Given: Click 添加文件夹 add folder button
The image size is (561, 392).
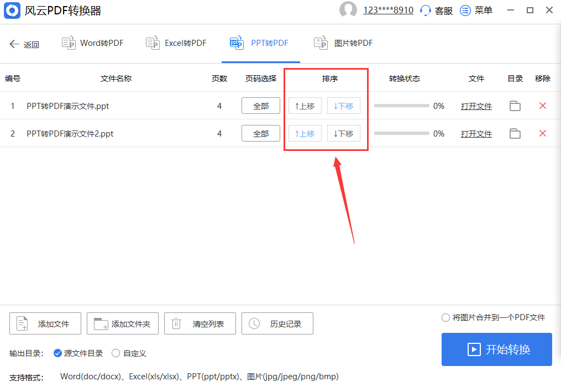Looking at the screenshot, I should [x=122, y=323].
